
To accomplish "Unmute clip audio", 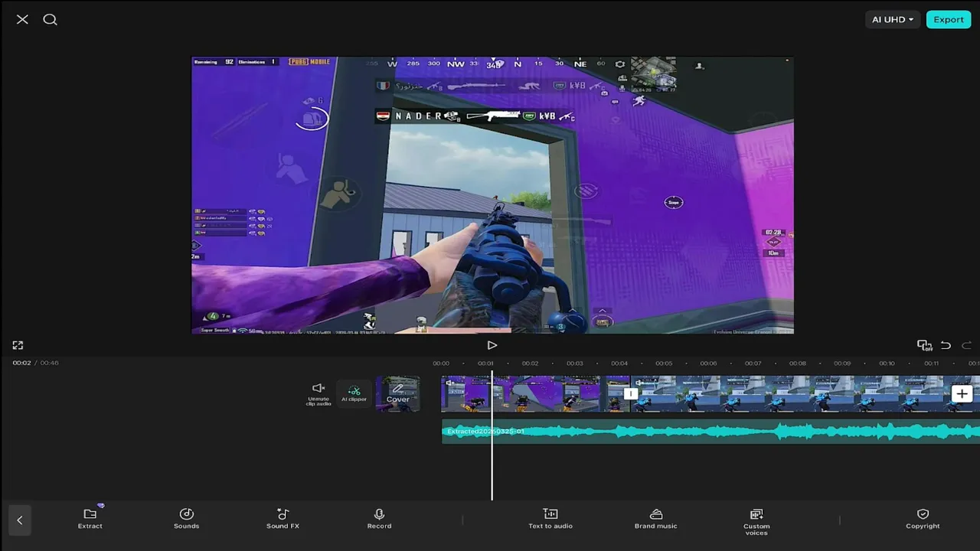I will tap(318, 394).
